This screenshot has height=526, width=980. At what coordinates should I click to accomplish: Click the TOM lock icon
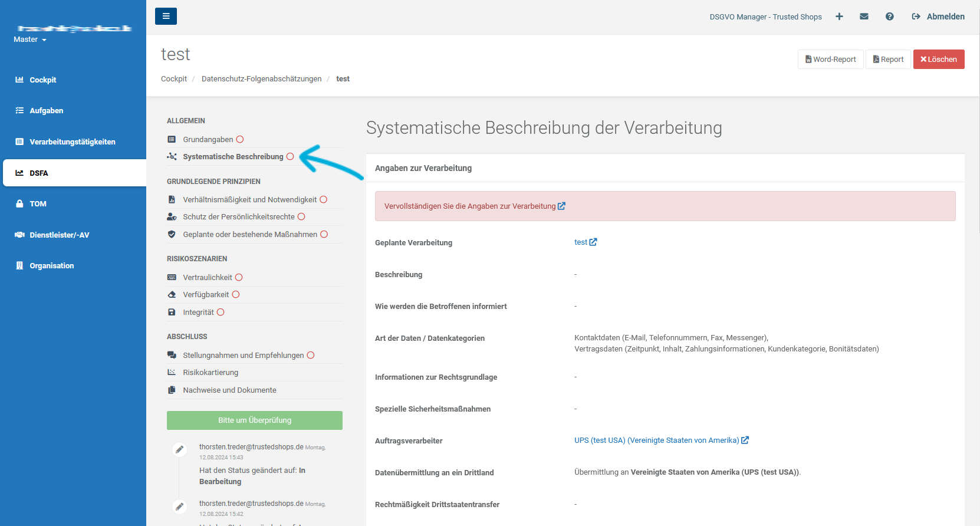[19, 203]
